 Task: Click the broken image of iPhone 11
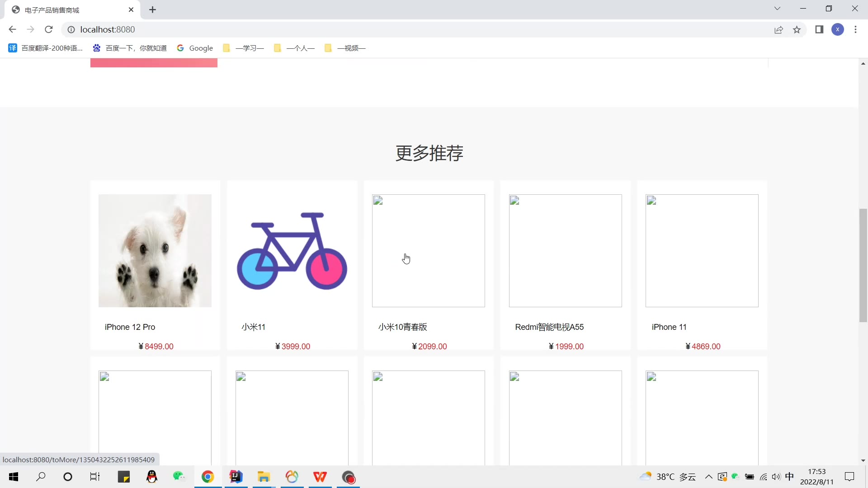702,251
